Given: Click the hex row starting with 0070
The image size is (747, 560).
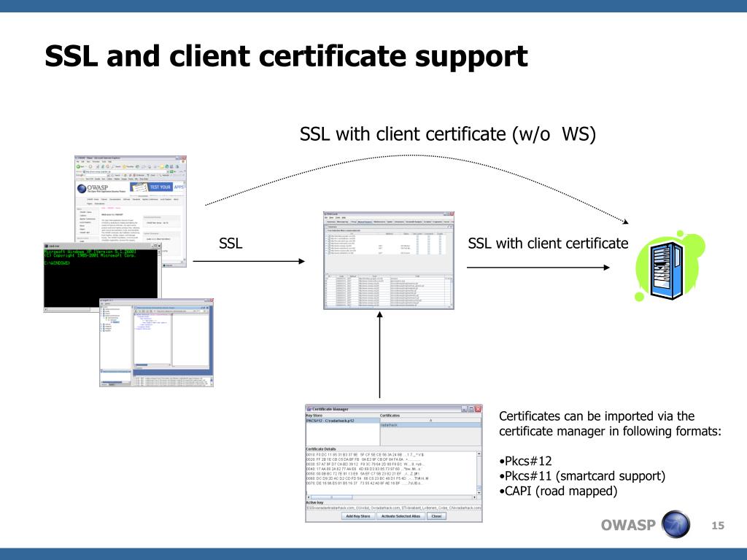Looking at the screenshot, I should (x=365, y=483).
